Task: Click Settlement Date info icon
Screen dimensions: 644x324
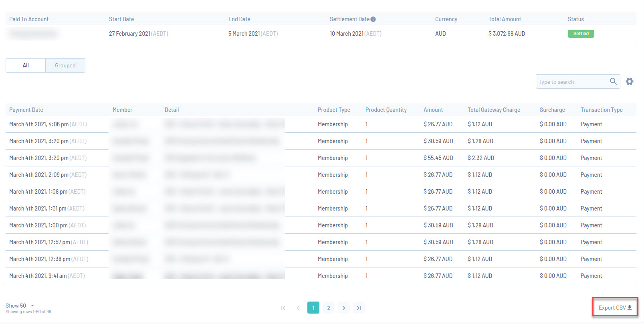Action: [x=373, y=19]
